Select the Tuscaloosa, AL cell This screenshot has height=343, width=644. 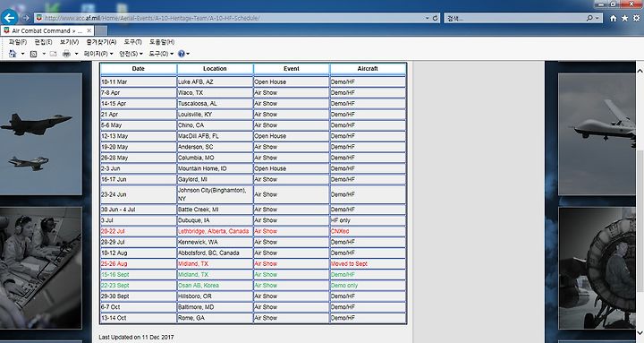click(215, 104)
